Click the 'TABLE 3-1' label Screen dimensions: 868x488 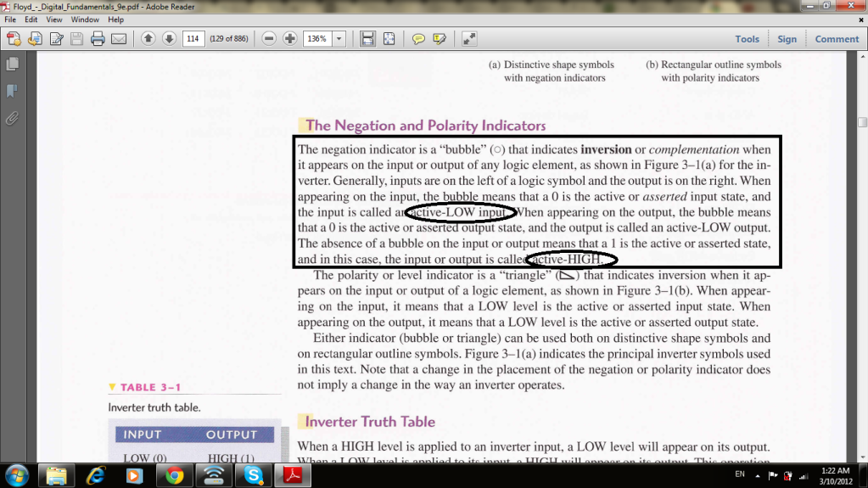(x=150, y=387)
